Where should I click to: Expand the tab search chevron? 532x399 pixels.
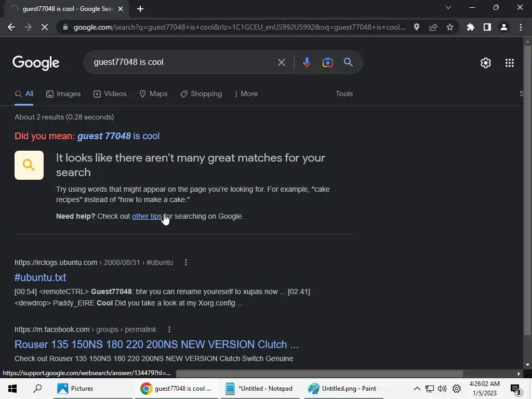pyautogui.click(x=448, y=7)
